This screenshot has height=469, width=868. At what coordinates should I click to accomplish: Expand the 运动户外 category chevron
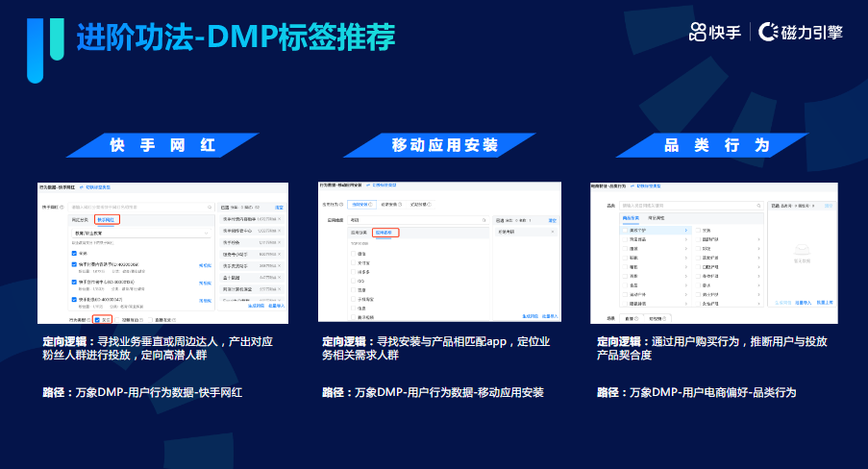(686, 295)
